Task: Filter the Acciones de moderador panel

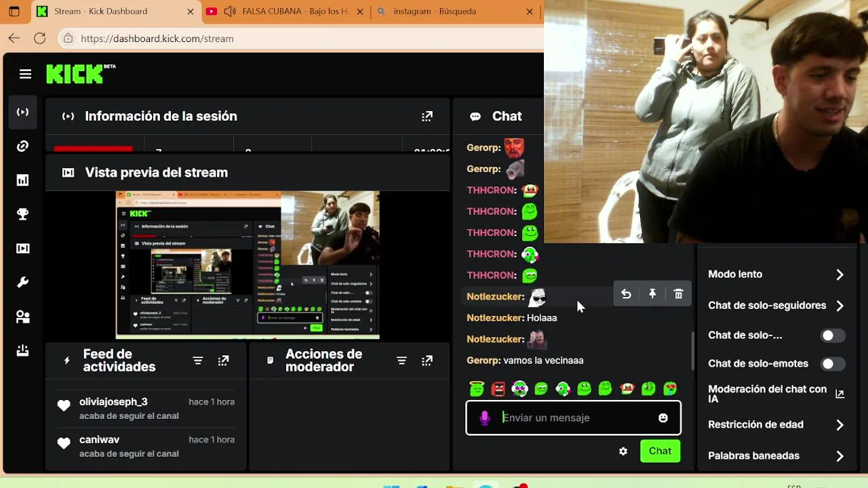Action: pos(401,361)
